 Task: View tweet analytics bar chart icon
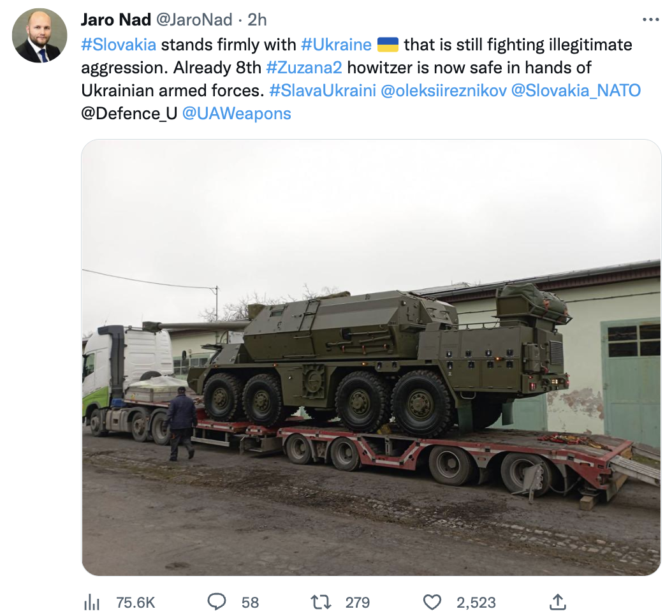[92, 602]
